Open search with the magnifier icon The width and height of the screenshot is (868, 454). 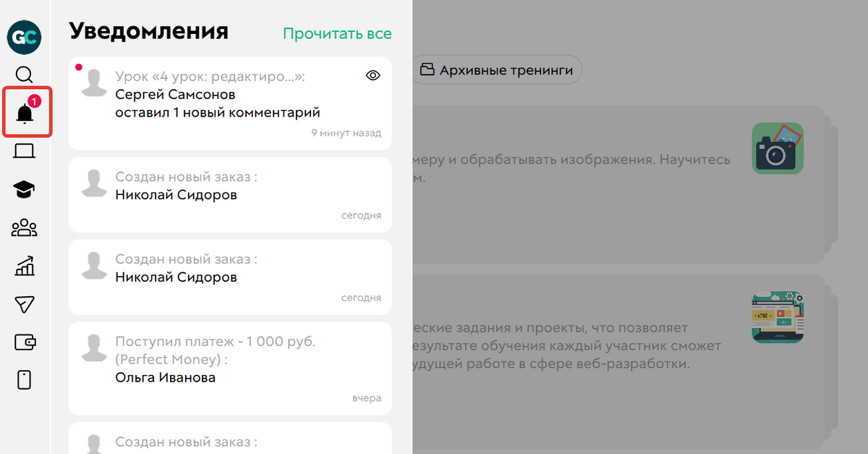[x=24, y=75]
